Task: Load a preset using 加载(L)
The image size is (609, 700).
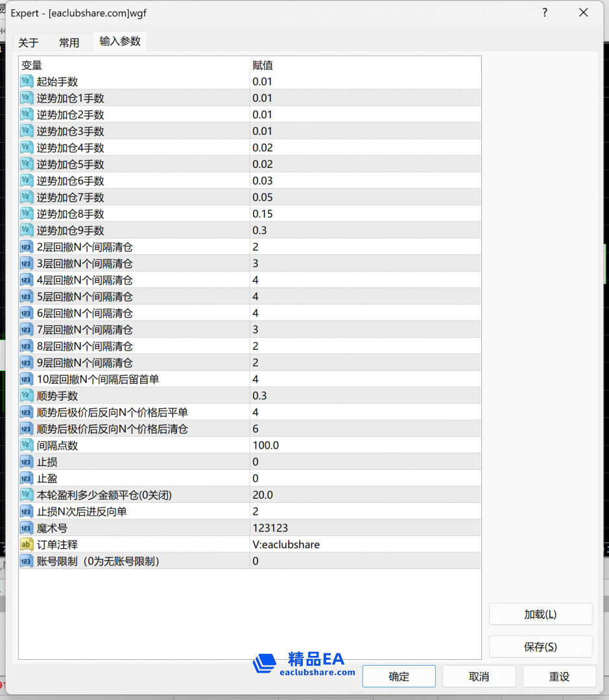Action: point(540,614)
